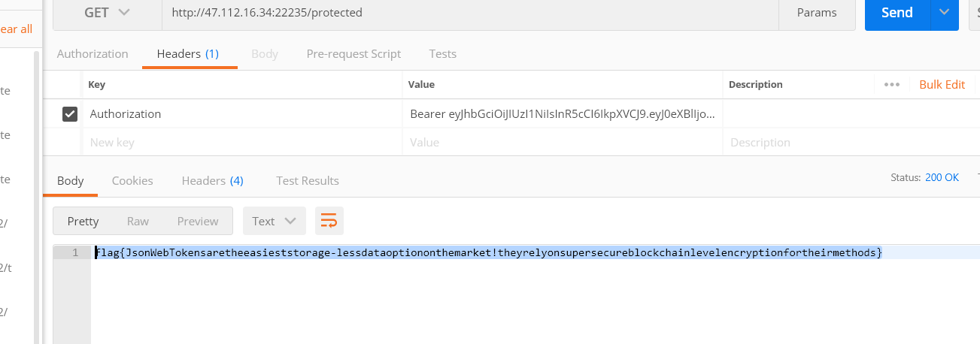Click the Bulk Edit link
The image size is (980, 344).
tap(942, 85)
